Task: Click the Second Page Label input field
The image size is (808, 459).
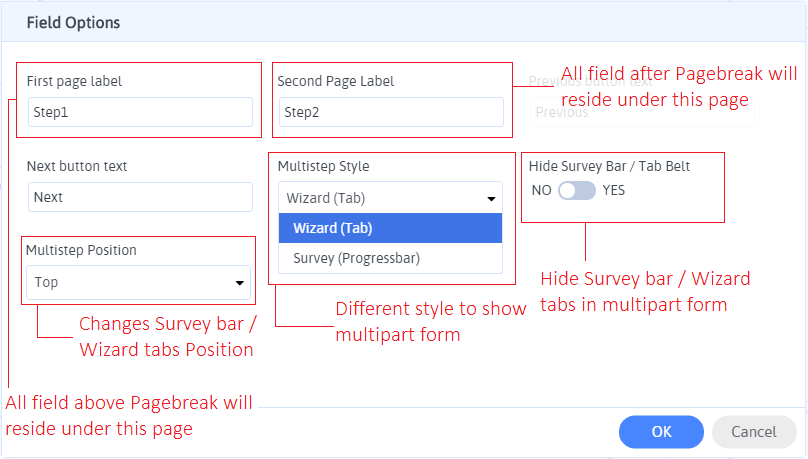Action: 391,112
